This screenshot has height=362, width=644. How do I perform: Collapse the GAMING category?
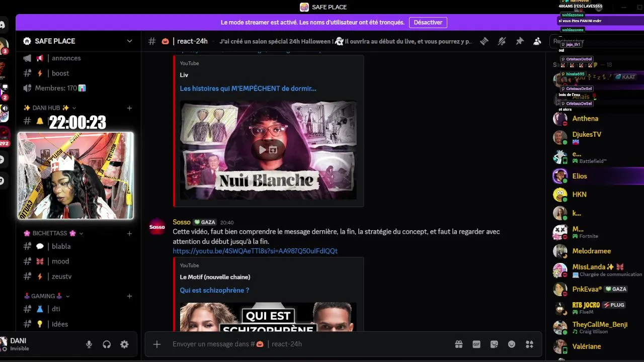pos(47,296)
